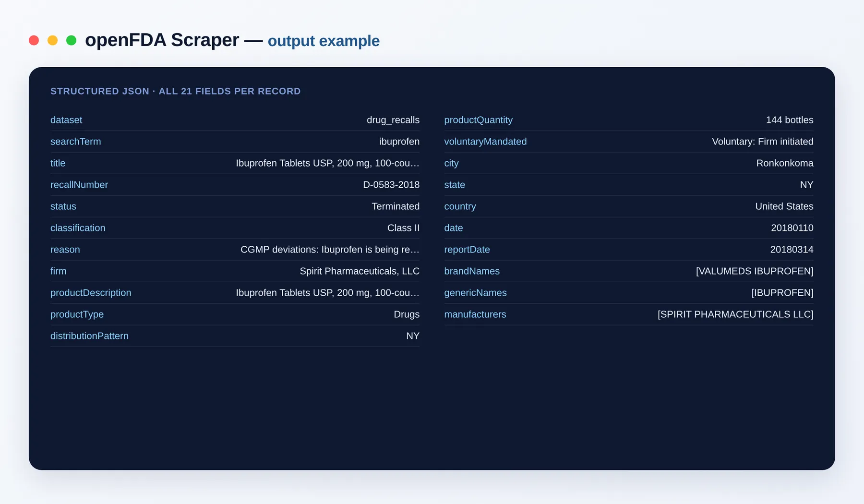Click the 'reason' field name
864x504 pixels.
(x=65, y=250)
